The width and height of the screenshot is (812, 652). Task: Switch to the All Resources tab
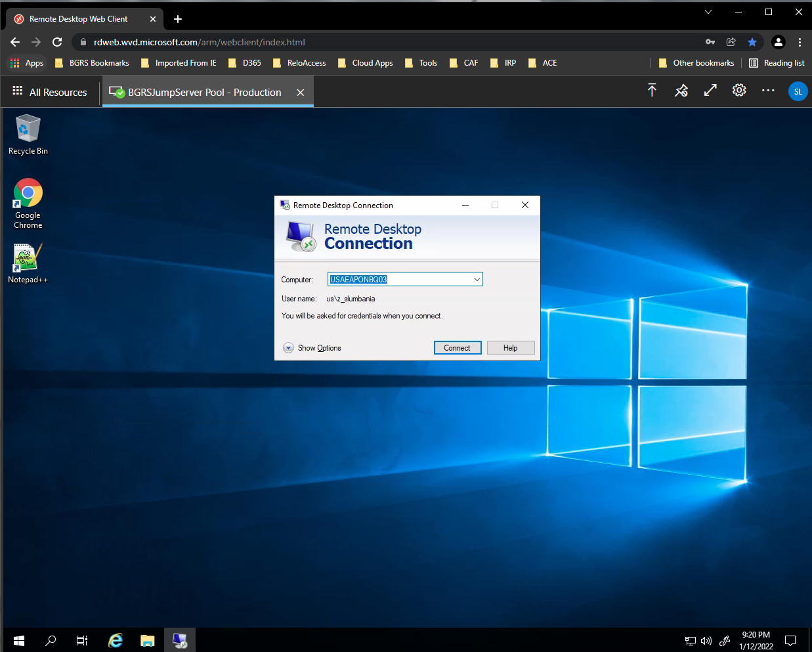(50, 92)
